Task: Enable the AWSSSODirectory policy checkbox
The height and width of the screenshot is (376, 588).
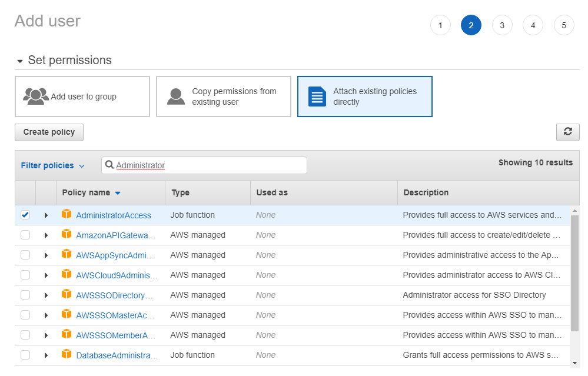Action: tap(25, 295)
